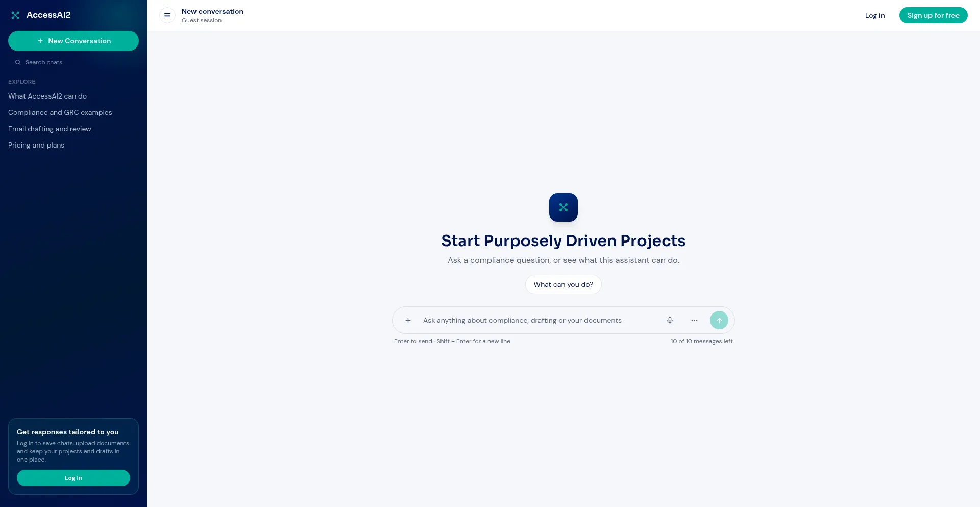Click the central AccessAI2 app logo tile
980x507 pixels.
pyautogui.click(x=563, y=207)
